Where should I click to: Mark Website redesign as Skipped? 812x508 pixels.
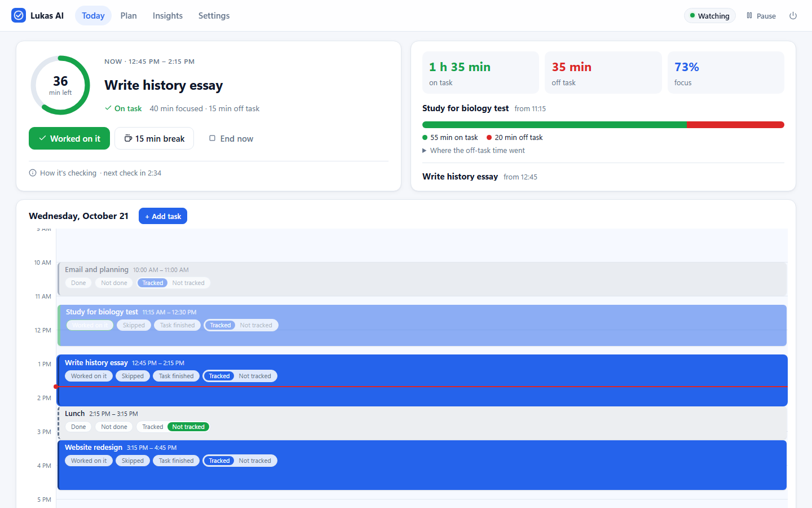click(133, 461)
